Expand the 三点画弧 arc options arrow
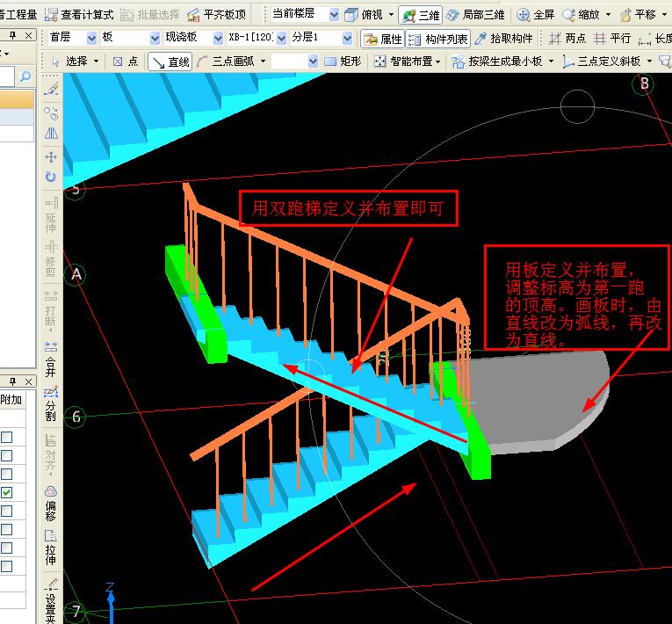 point(264,62)
